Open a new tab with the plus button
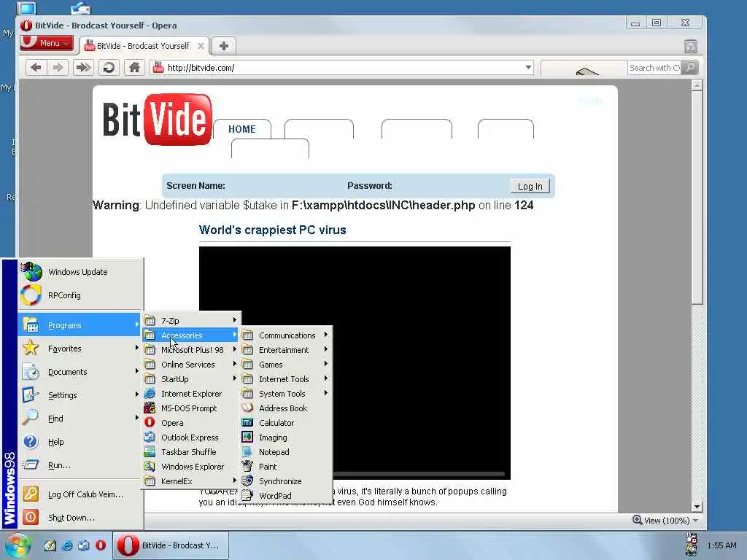 (x=223, y=46)
